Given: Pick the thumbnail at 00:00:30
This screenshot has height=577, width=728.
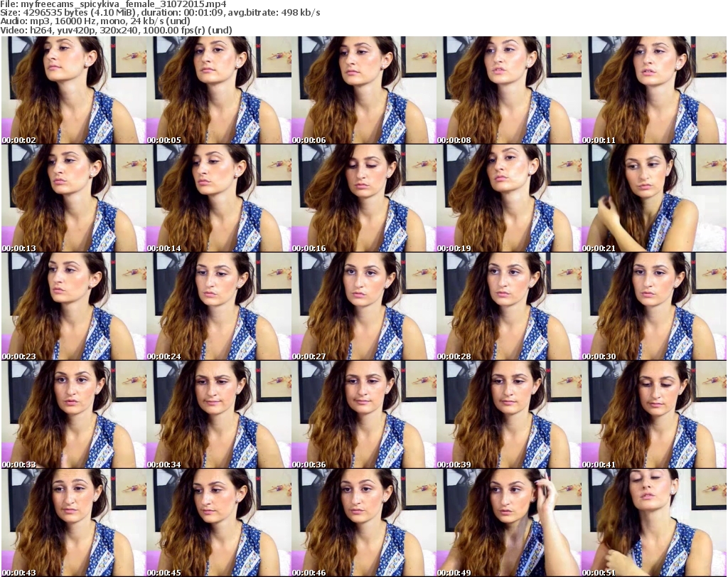Looking at the screenshot, I should point(654,307).
